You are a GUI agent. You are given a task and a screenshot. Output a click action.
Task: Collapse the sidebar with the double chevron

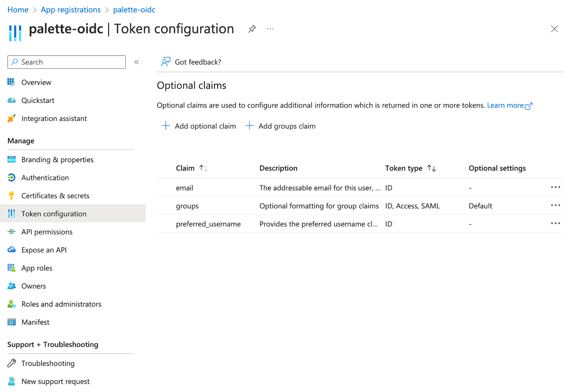[137, 62]
